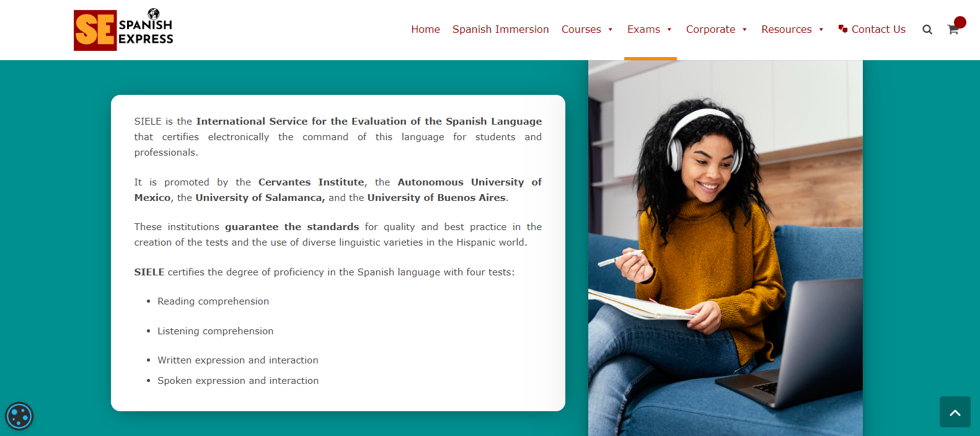Click the Spanish Express logo
Screen dimensions: 980x436
pyautogui.click(x=123, y=30)
